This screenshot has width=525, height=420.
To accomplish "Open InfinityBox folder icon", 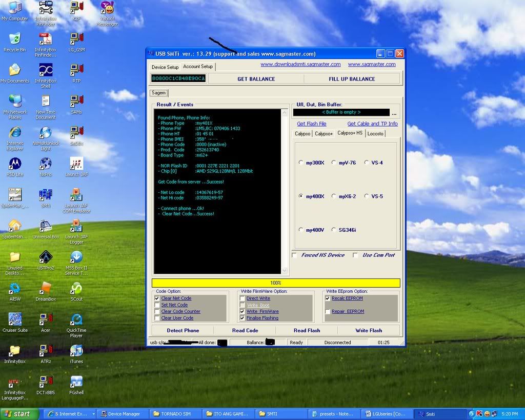I will 15,354.
